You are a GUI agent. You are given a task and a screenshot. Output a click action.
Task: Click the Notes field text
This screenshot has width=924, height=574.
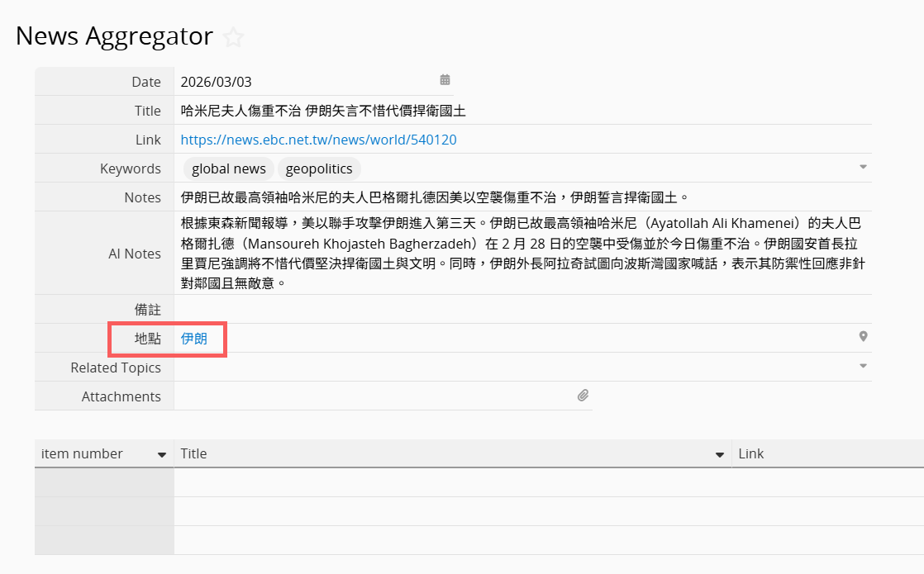pos(434,197)
